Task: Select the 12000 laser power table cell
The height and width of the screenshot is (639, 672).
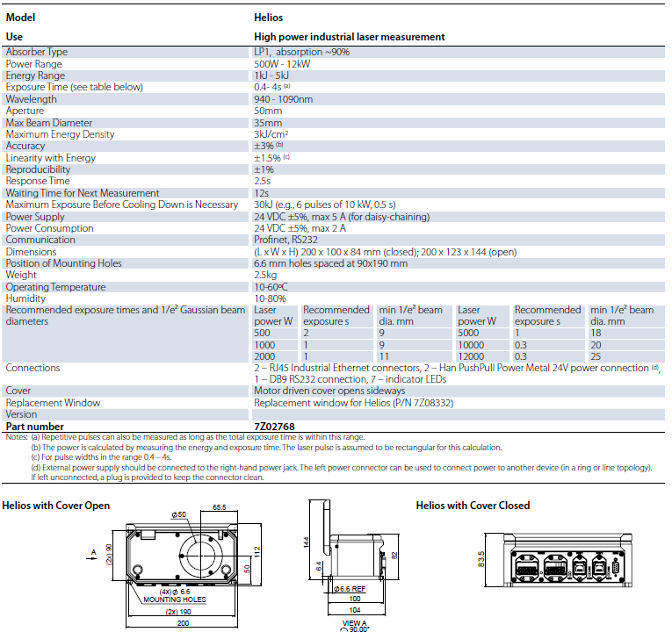Action: pyautogui.click(x=471, y=356)
